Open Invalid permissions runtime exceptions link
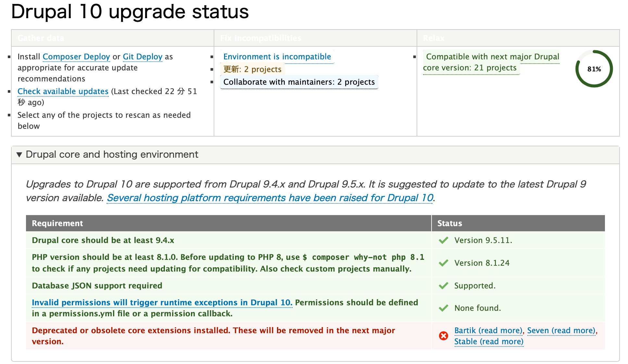This screenshot has height=364, width=628. (x=162, y=303)
